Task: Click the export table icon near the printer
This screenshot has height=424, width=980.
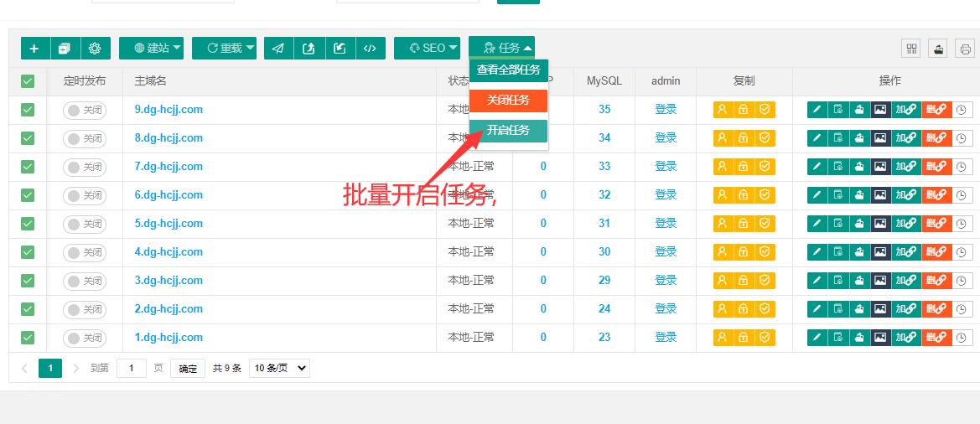Action: pyautogui.click(x=938, y=49)
